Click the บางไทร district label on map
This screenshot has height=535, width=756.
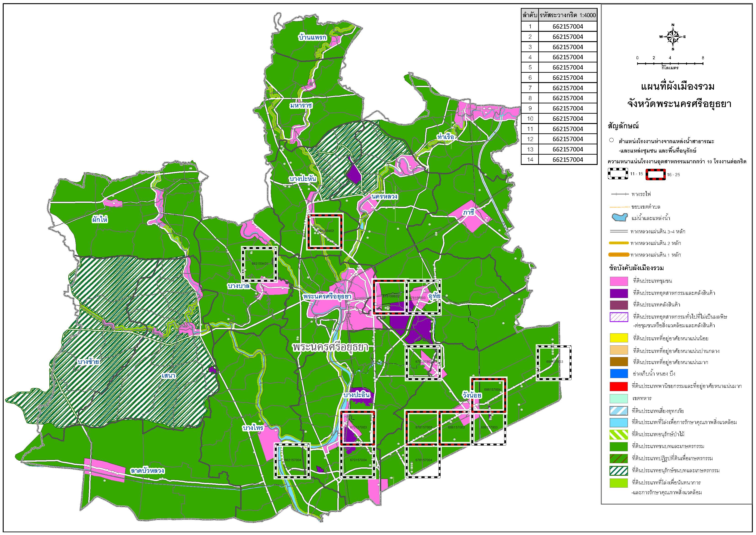pyautogui.click(x=253, y=428)
